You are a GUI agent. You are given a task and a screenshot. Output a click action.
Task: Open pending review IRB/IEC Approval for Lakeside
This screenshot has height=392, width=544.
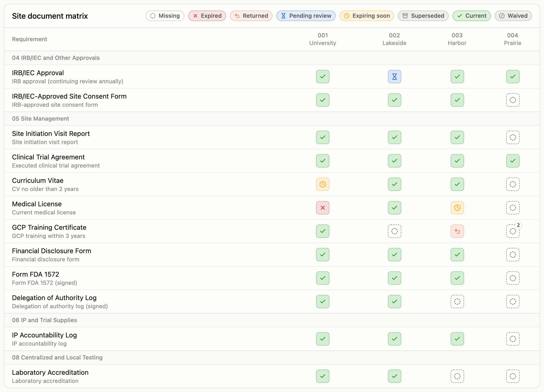pos(394,77)
